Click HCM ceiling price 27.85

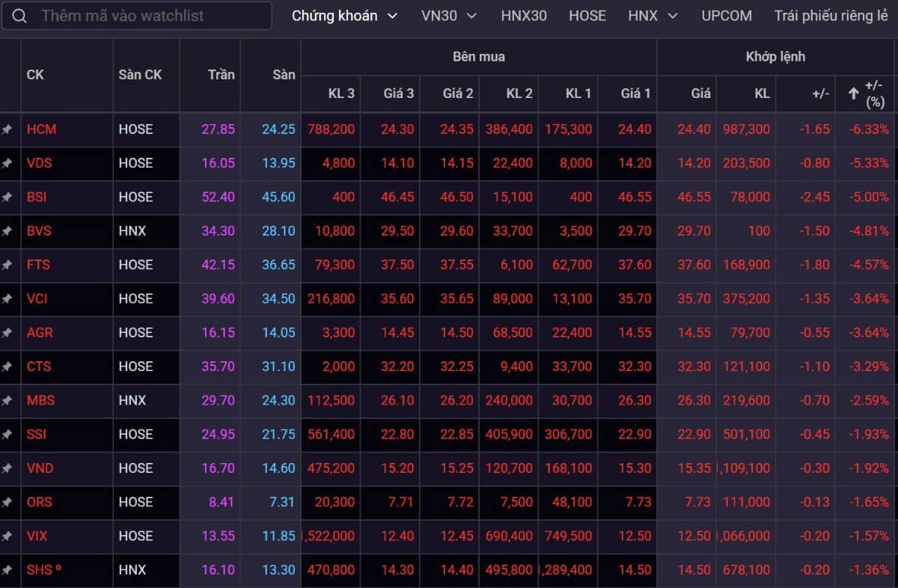[x=218, y=129]
